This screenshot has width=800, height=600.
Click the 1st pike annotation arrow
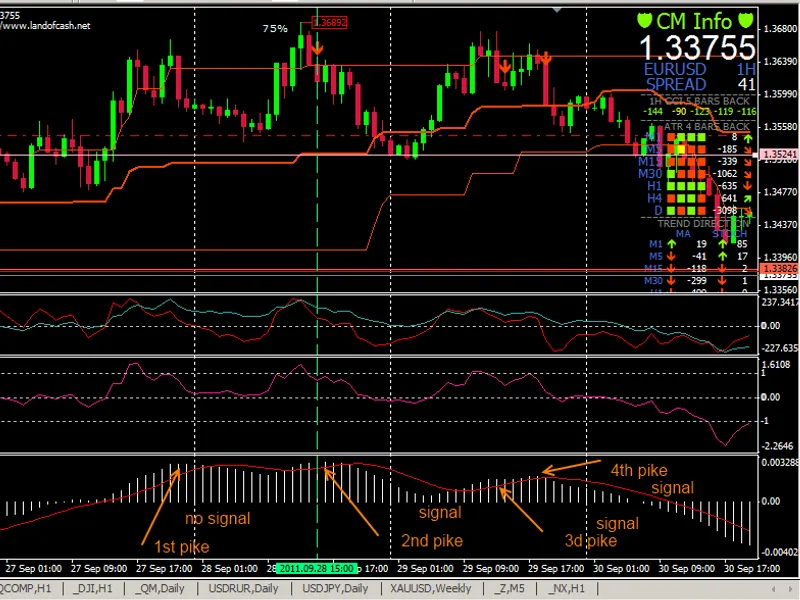tap(160, 506)
